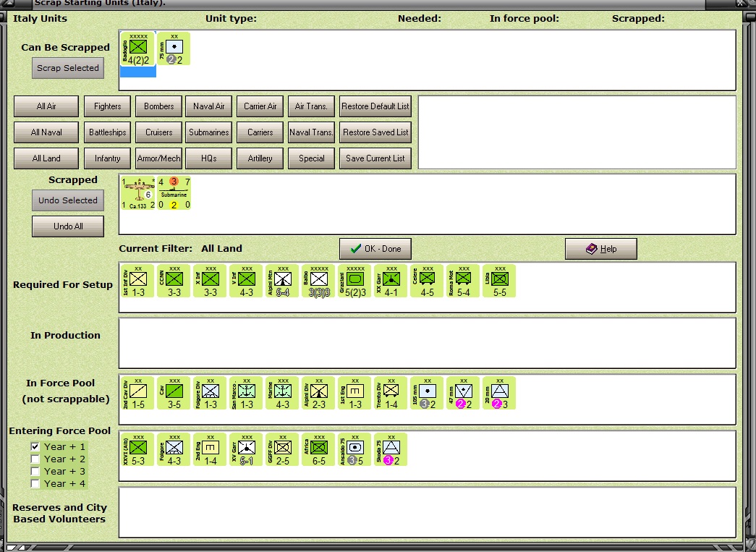This screenshot has height=552, width=756.
Task: Click the Celere unit counter
Action: pyautogui.click(x=427, y=281)
